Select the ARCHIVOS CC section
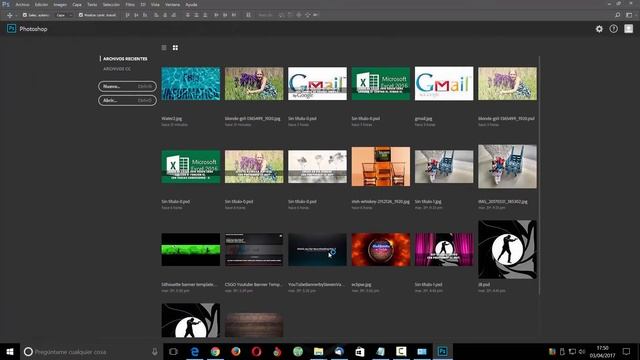The height and width of the screenshot is (360, 640). coord(117,69)
